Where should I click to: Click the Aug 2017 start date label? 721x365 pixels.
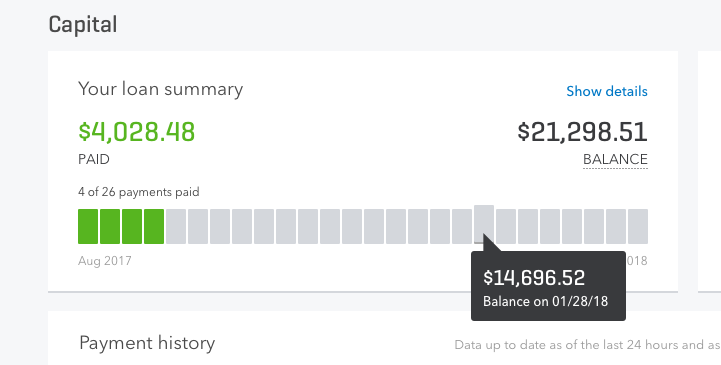click(x=105, y=261)
